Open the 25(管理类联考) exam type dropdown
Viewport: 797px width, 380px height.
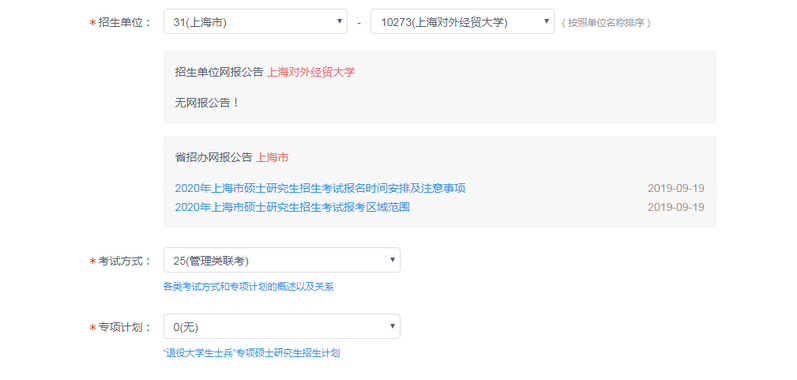tap(282, 260)
